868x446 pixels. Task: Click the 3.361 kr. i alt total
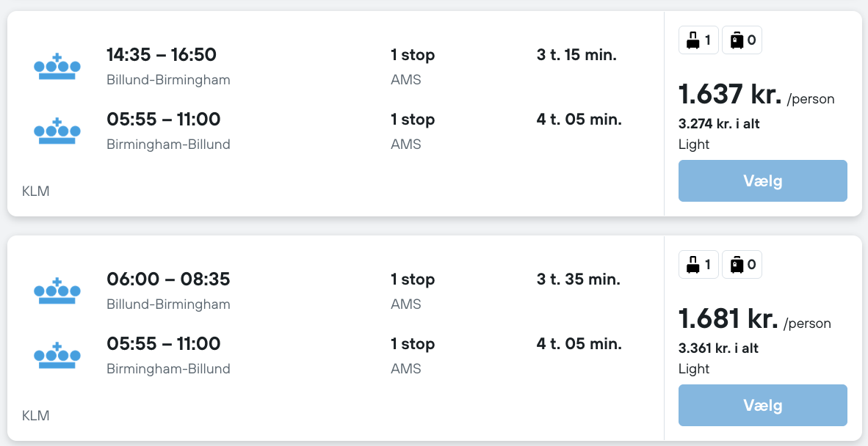[x=719, y=348]
